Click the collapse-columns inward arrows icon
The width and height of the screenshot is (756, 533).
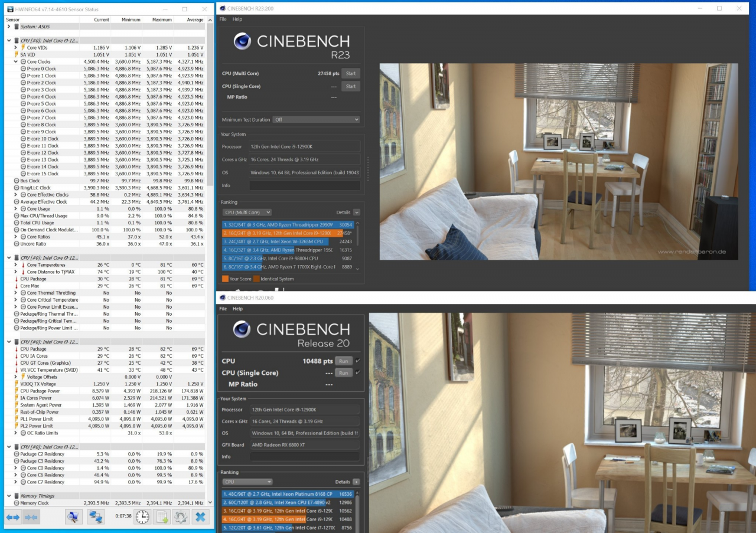31,517
